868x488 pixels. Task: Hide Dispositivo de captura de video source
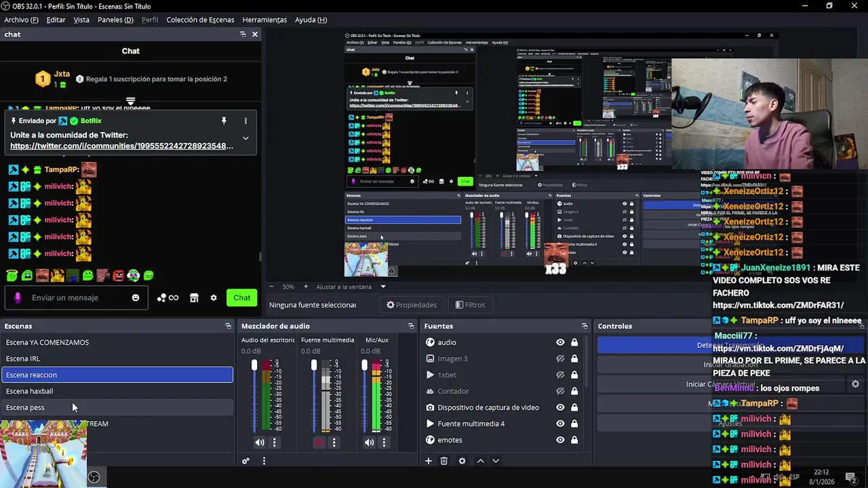[x=560, y=407]
